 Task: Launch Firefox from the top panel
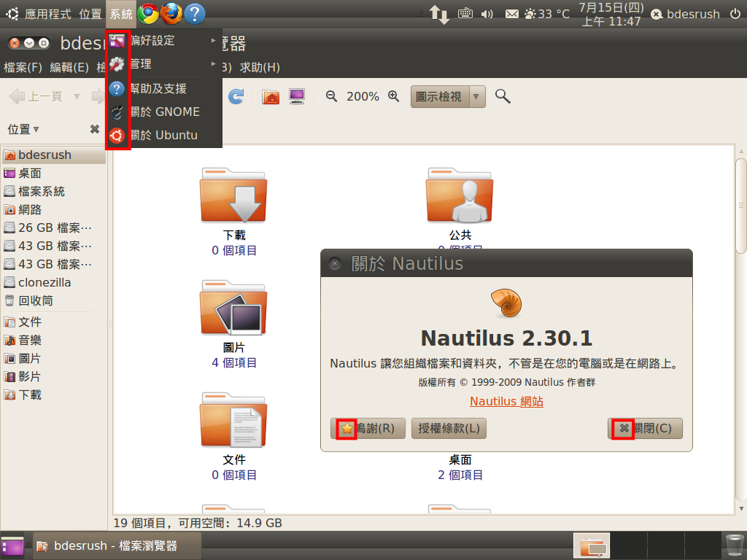point(171,14)
